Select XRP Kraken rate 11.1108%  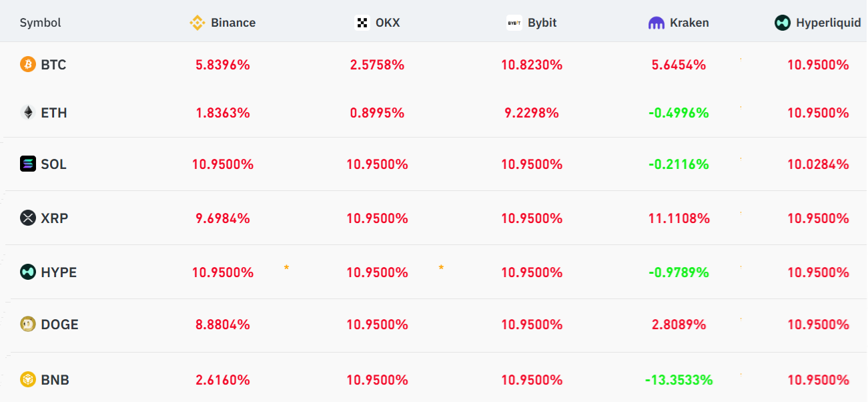[679, 218]
